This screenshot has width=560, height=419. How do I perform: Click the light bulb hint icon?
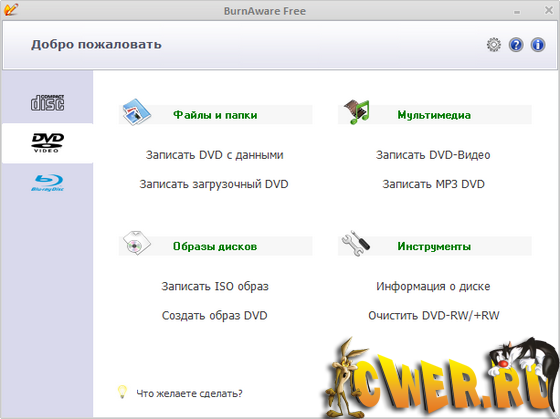click(122, 392)
